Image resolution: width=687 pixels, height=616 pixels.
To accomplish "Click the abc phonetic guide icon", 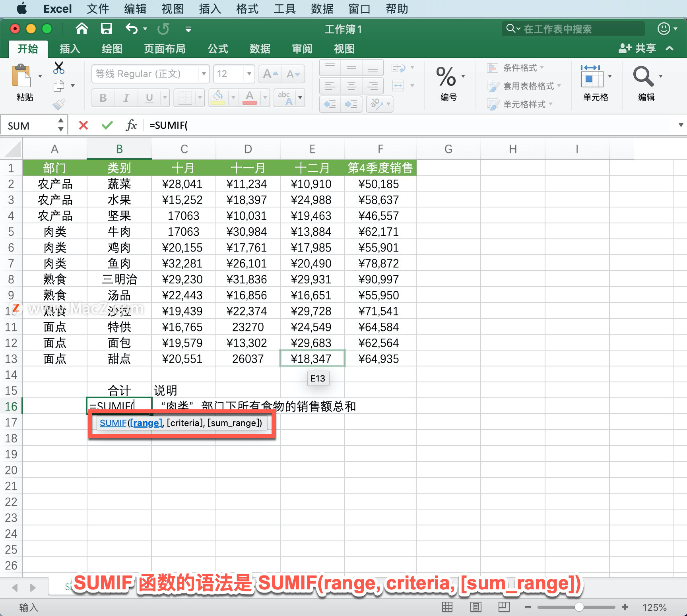I will (285, 98).
